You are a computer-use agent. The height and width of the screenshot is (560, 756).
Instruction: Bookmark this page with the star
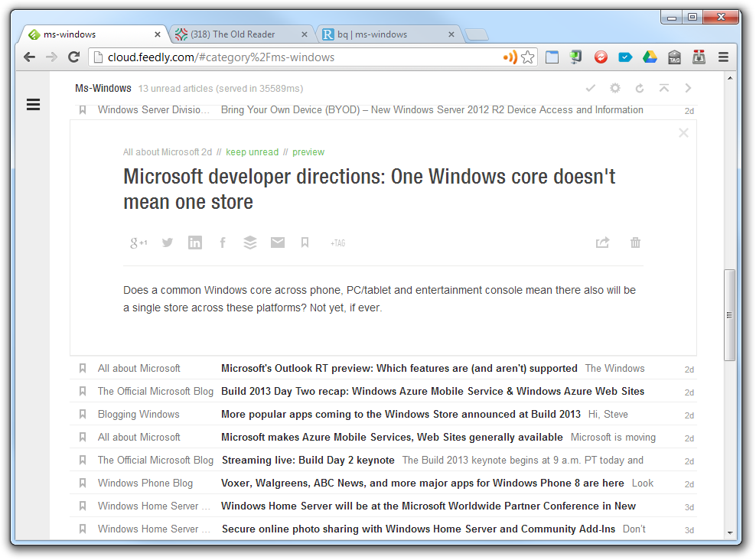tap(528, 57)
